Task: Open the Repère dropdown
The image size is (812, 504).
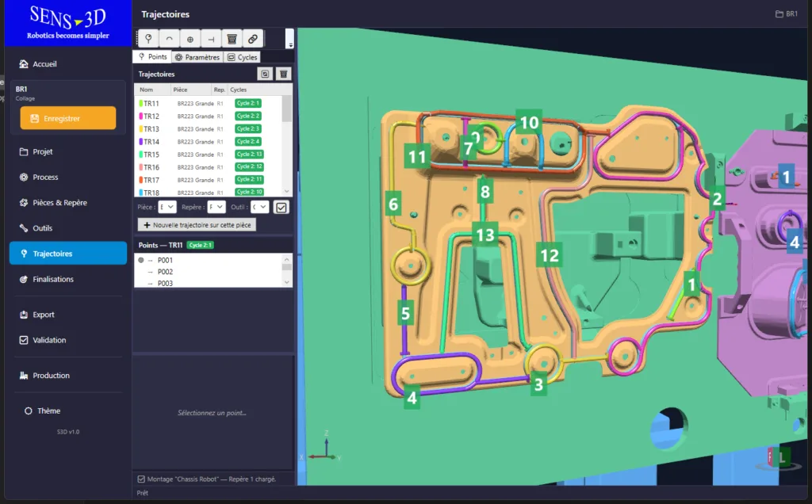Action: click(216, 207)
